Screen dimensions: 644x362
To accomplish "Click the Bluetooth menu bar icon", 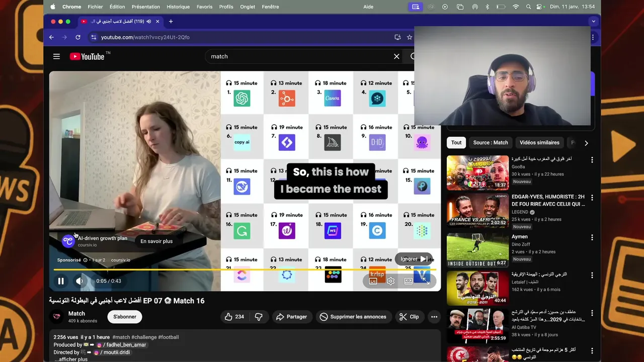I will point(487,7).
